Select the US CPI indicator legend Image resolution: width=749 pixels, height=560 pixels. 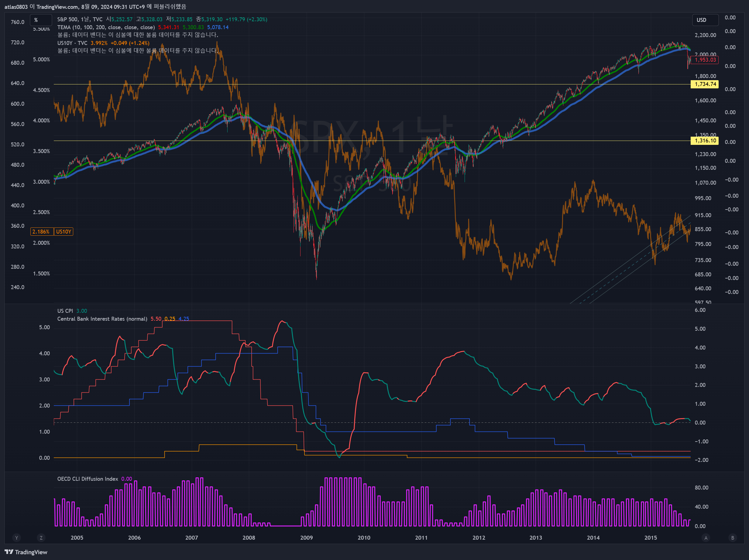coord(65,311)
